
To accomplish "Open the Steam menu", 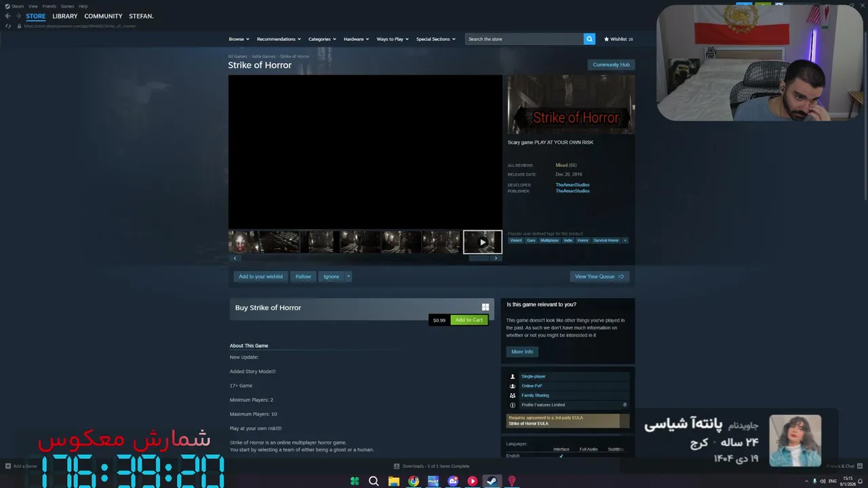I will coord(18,6).
